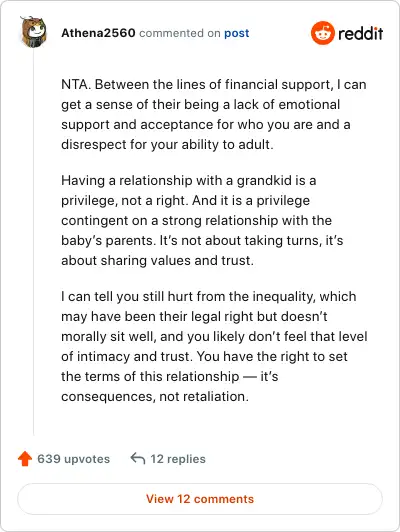The image size is (400, 532).
Task: Click the "reddit" wordmark text
Action: 361,33
